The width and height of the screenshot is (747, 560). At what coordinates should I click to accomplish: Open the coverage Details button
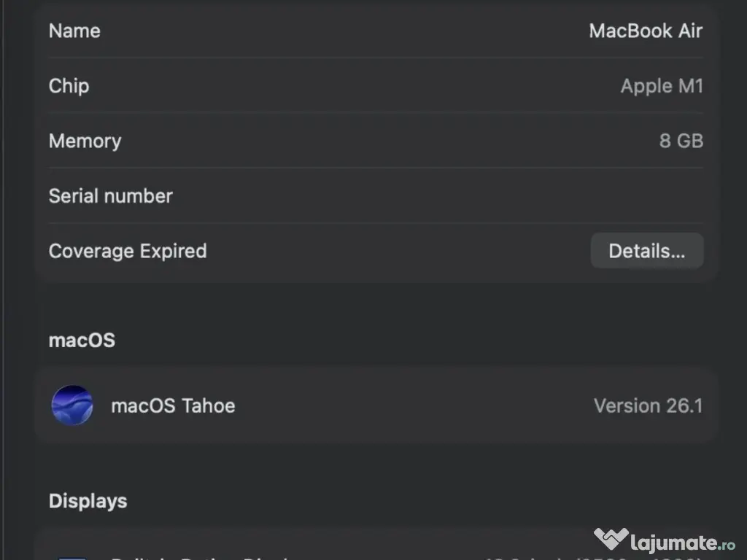click(x=646, y=251)
